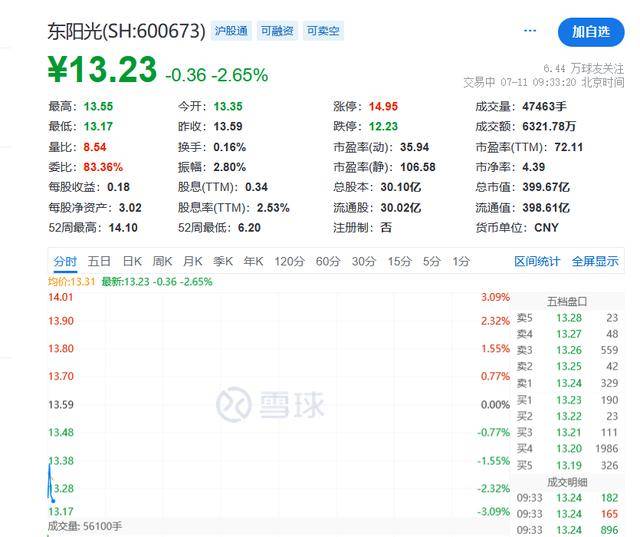
Task: Open 区间统计 range statistics
Action: (537, 261)
